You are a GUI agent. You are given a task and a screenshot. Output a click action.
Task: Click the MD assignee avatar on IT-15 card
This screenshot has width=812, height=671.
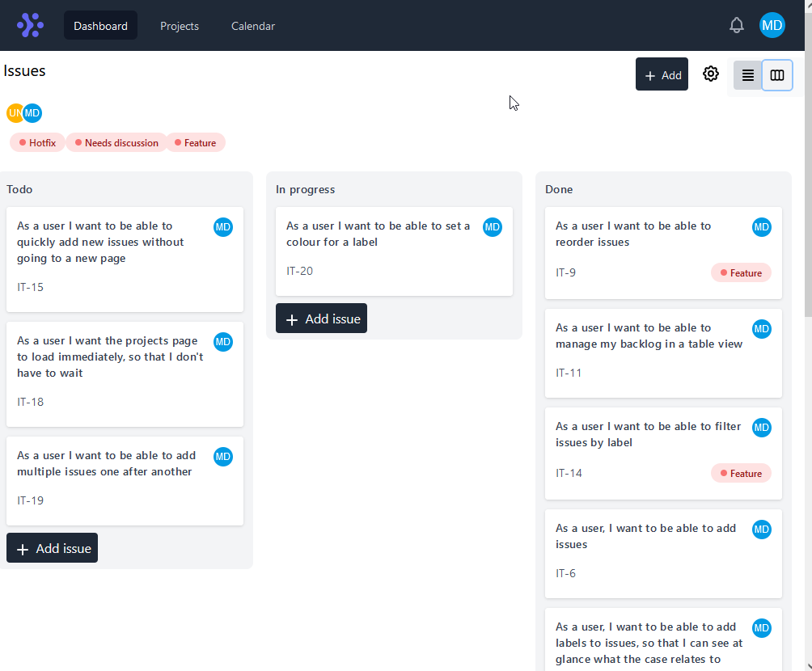(x=223, y=227)
